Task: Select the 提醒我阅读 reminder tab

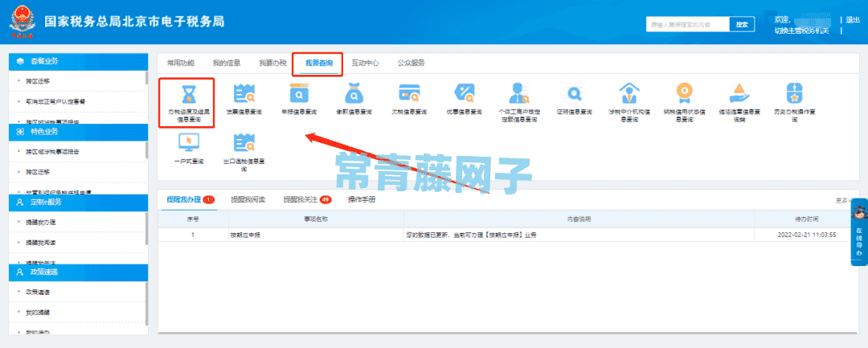Action: click(248, 200)
